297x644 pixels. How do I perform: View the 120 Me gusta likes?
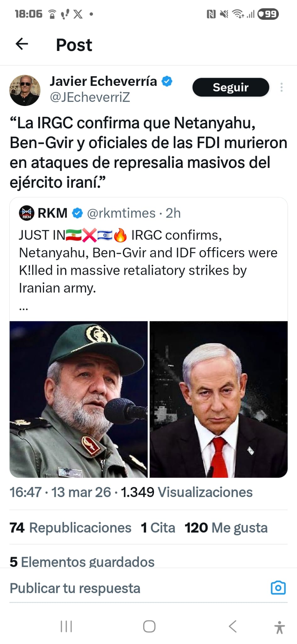(x=226, y=528)
